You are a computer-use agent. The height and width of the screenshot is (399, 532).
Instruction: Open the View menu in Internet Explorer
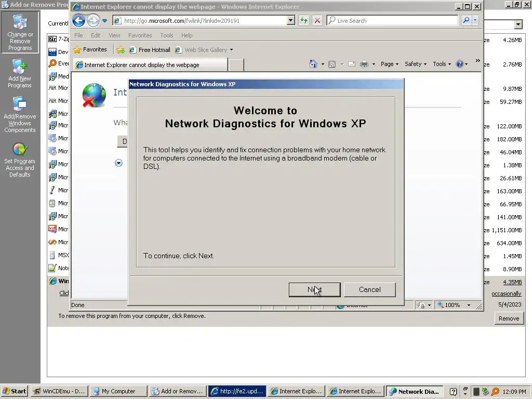114,35
